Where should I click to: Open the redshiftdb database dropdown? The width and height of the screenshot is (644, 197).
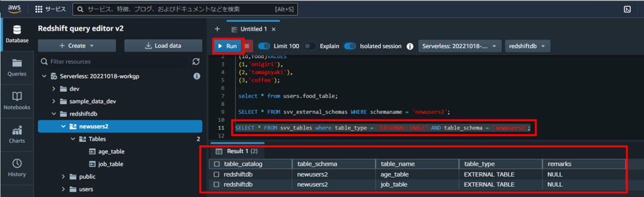[x=528, y=46]
